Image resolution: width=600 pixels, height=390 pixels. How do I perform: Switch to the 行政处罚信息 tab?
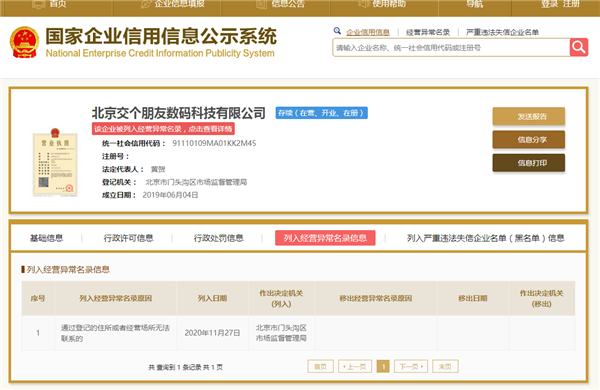[218, 238]
